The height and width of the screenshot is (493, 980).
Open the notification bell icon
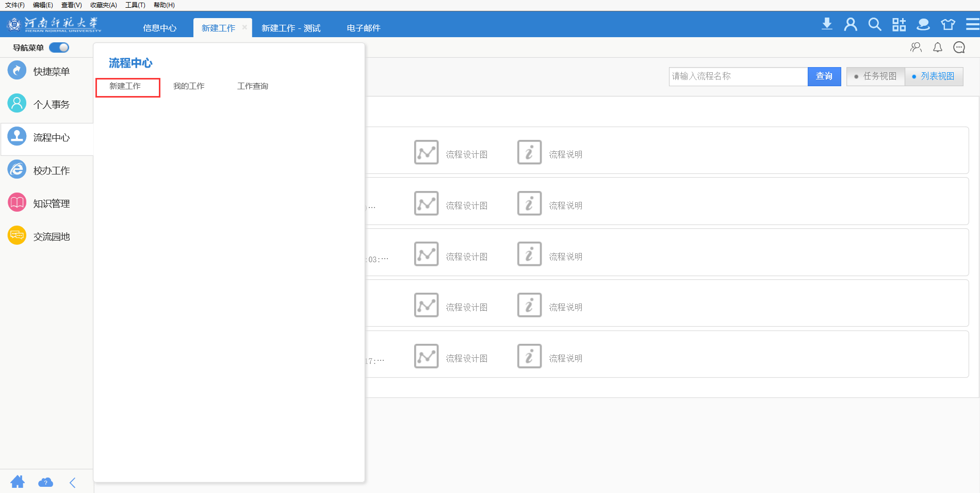coord(938,47)
